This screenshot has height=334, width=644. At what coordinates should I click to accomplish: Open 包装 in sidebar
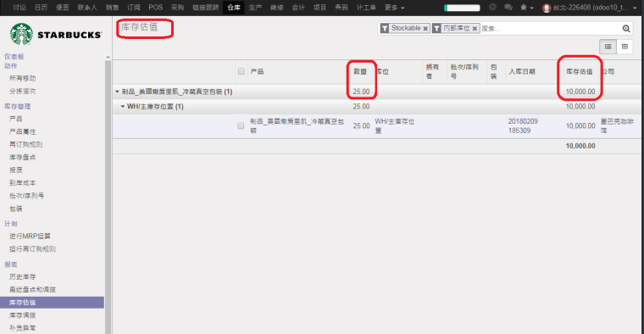[15, 209]
